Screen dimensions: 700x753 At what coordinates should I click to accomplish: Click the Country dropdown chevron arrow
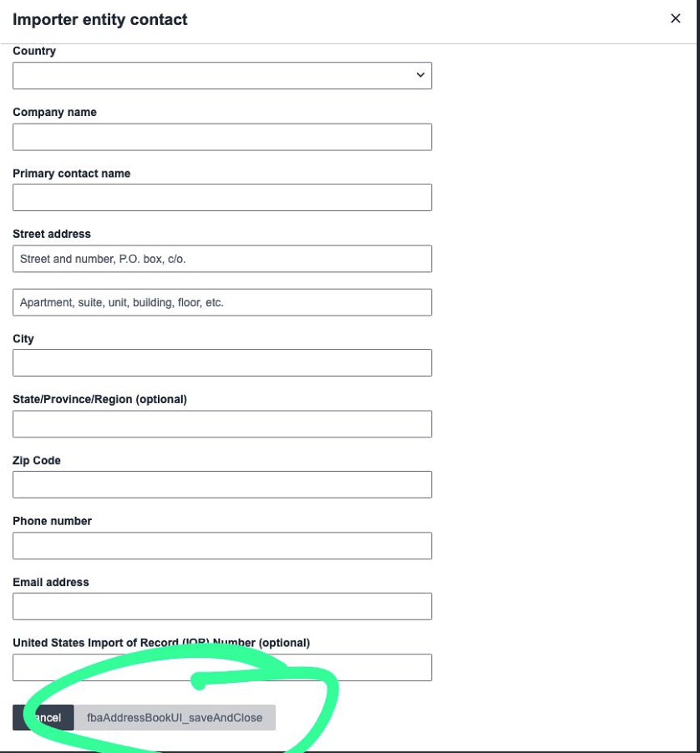420,75
